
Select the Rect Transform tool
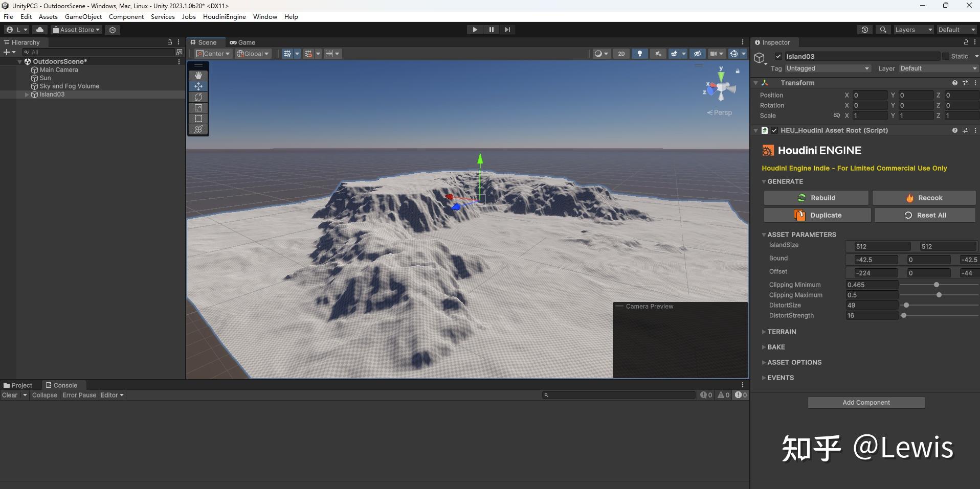(x=198, y=119)
